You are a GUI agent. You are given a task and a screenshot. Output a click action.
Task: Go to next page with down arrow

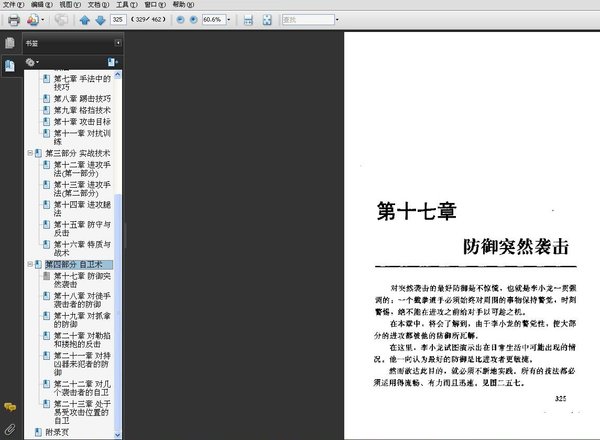click(100, 20)
